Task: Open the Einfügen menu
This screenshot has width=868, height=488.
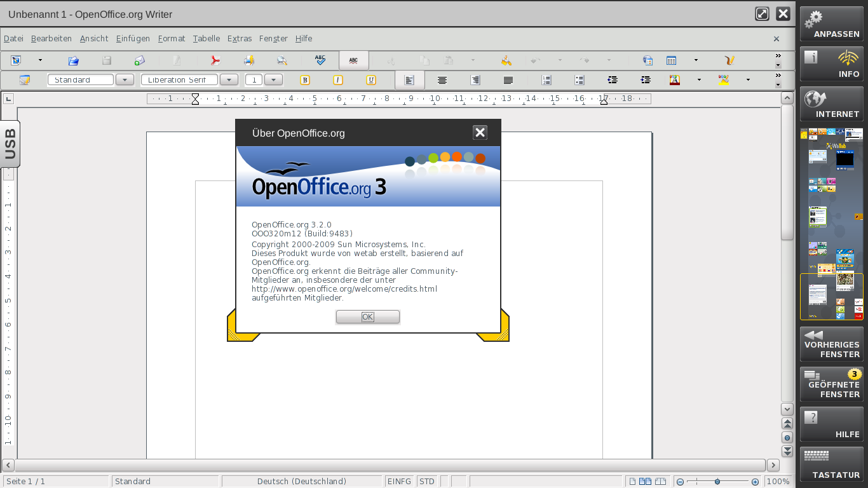Action: [133, 39]
